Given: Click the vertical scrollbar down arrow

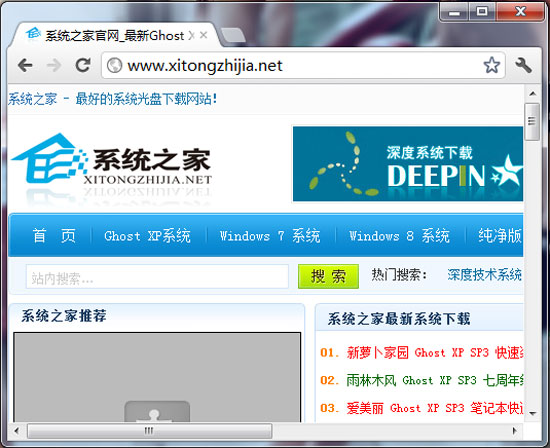Looking at the screenshot, I should [533, 413].
